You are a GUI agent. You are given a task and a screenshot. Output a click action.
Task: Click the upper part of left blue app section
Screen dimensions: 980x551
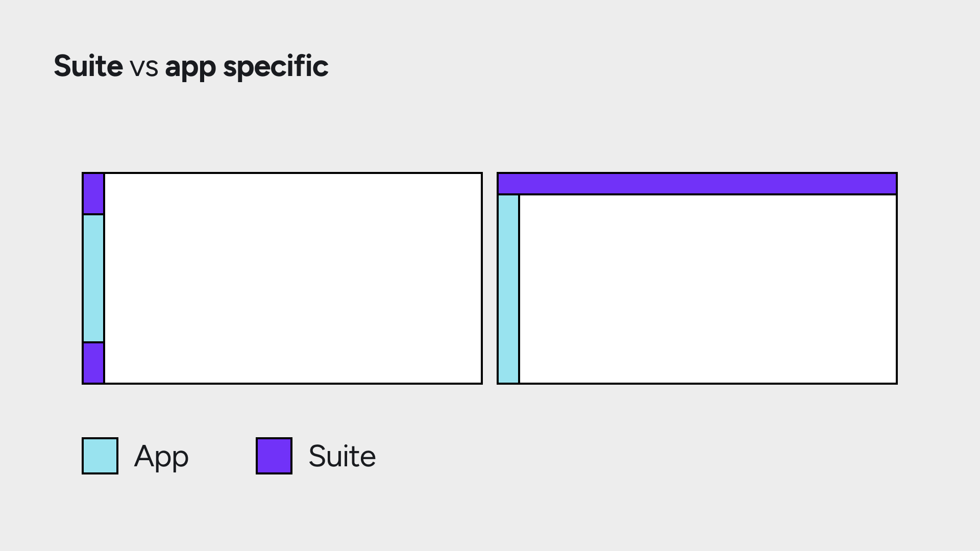point(93,235)
